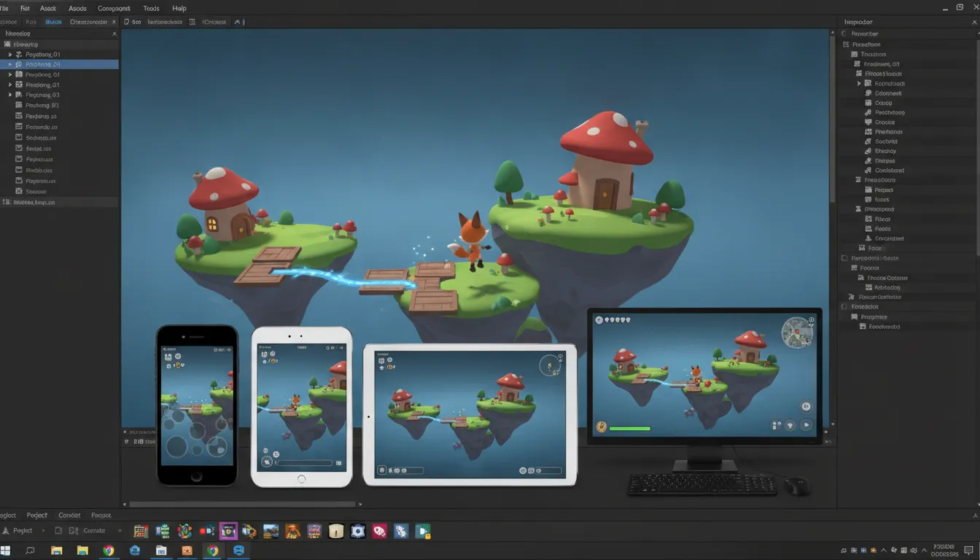Viewport: 980px width, 560px height.
Task: Switch to the Pecpot tab in the bottom panel
Action: (101, 515)
